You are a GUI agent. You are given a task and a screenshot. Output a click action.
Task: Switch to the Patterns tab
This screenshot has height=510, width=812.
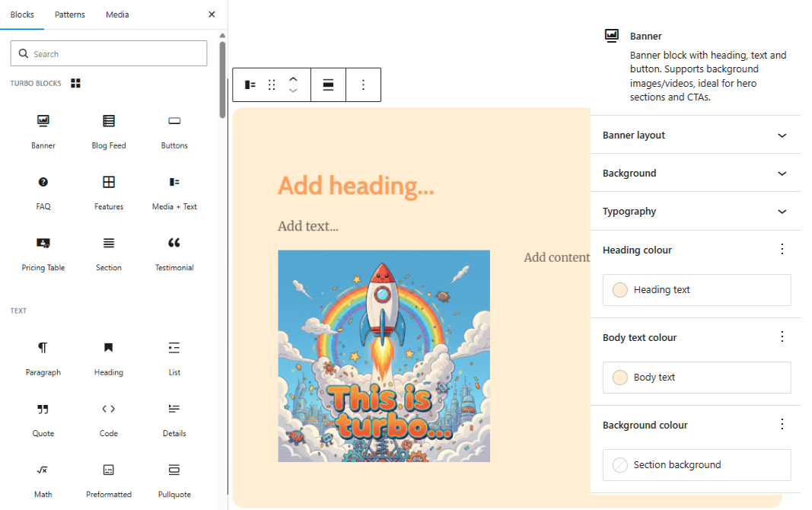click(70, 14)
